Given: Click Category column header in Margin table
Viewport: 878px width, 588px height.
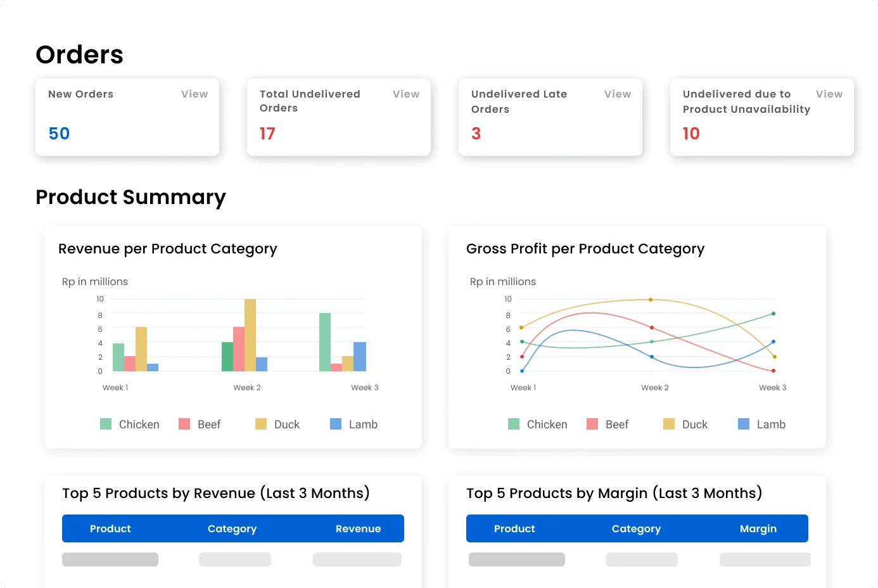Looking at the screenshot, I should tap(637, 528).
